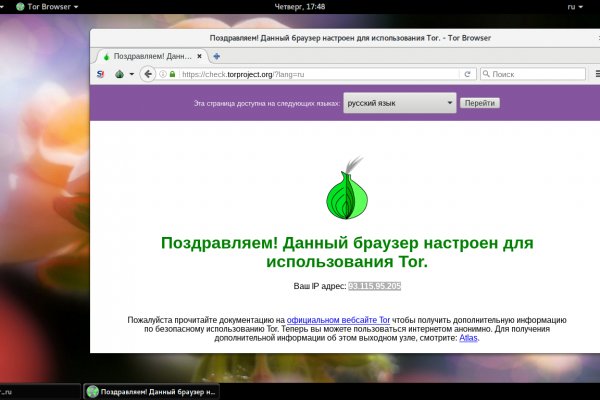
Task: Expand the русский язык language dropdown
Action: click(x=399, y=103)
